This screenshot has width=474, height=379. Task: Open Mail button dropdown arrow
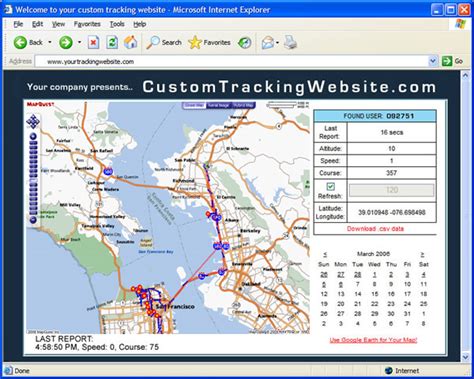coord(277,43)
